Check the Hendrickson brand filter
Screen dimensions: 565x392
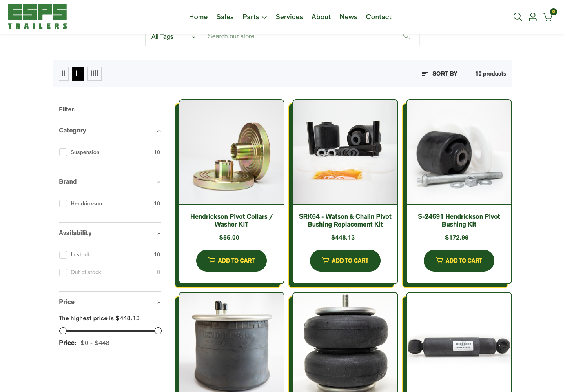coord(63,203)
